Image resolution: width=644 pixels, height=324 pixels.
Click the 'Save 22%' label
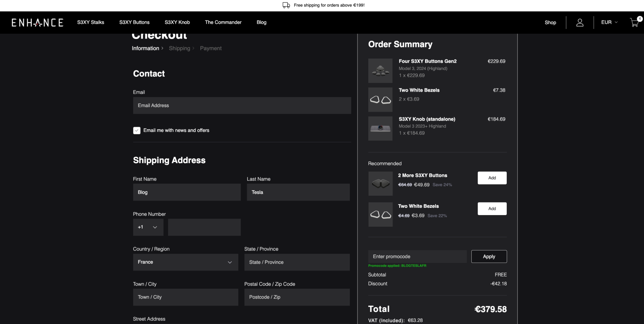click(437, 216)
